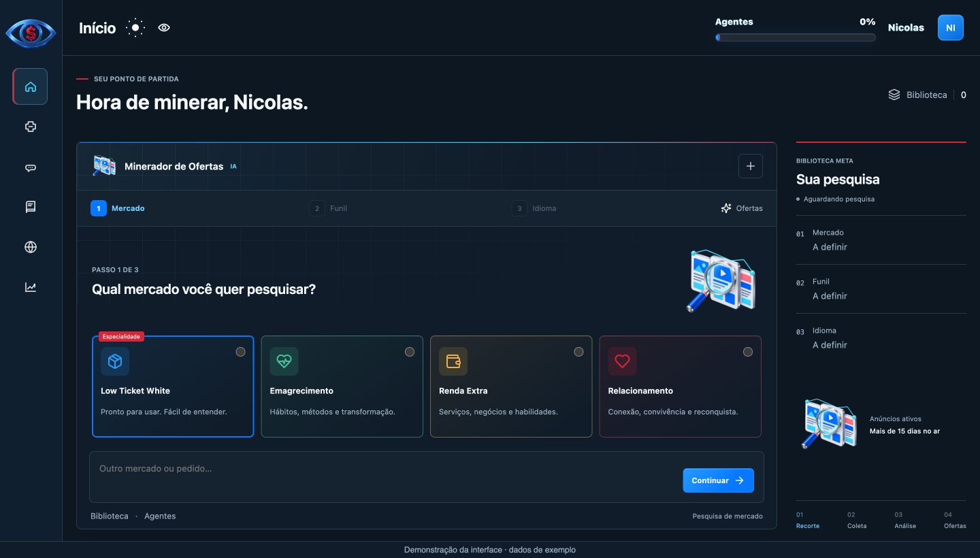Image resolution: width=980 pixels, height=558 pixels.
Task: Click the NI user avatar
Action: (951, 28)
